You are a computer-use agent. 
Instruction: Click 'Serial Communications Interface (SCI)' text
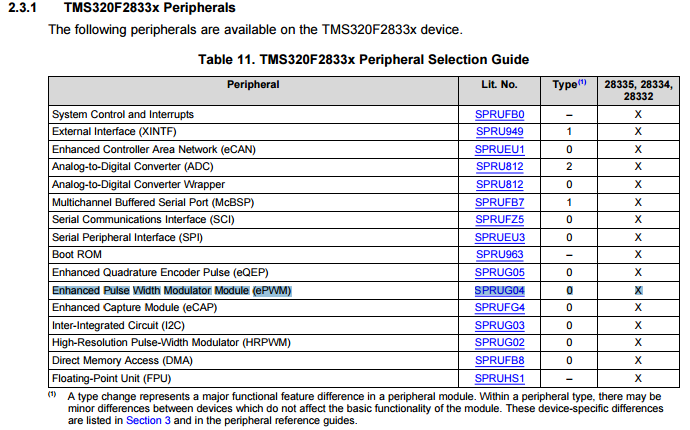(x=143, y=220)
